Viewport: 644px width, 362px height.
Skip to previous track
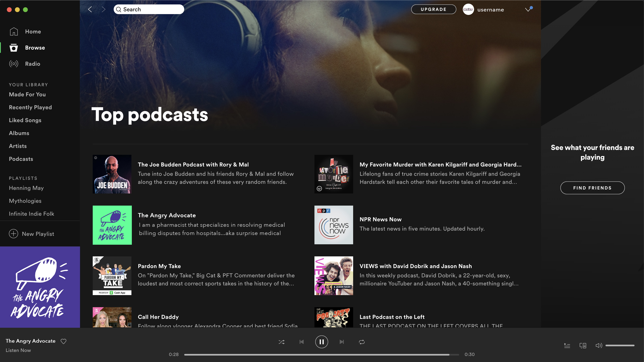coord(302,342)
